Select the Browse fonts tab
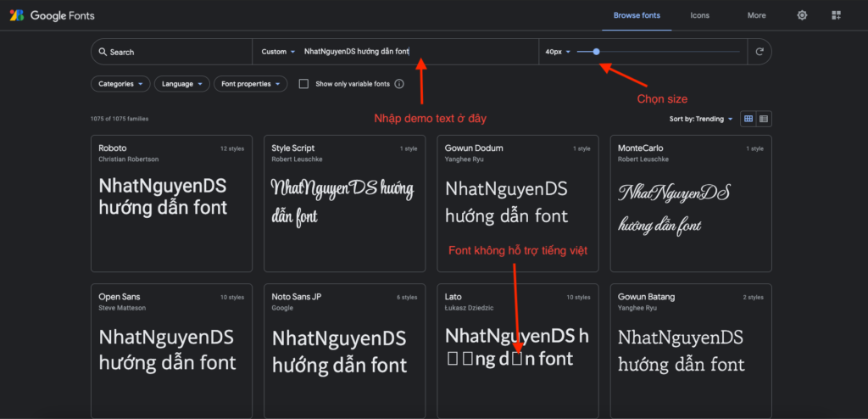Image resolution: width=868 pixels, height=419 pixels. point(637,15)
